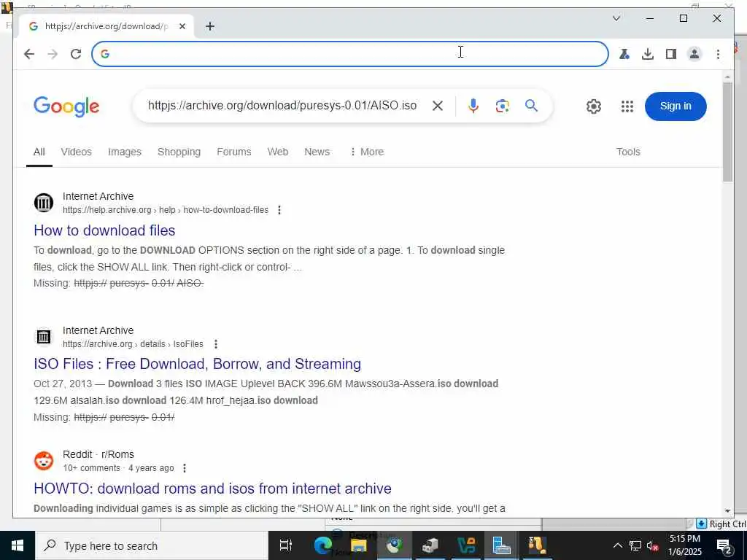Open Task View on the taskbar
747x560 pixels.
[x=286, y=545]
